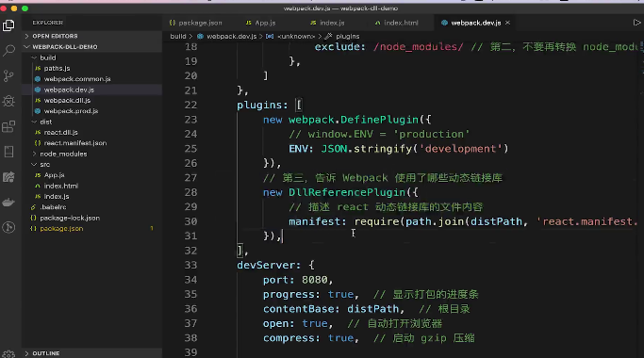Open webpack.prod.js in the explorer
This screenshot has height=358, width=644.
pyautogui.click(x=71, y=111)
